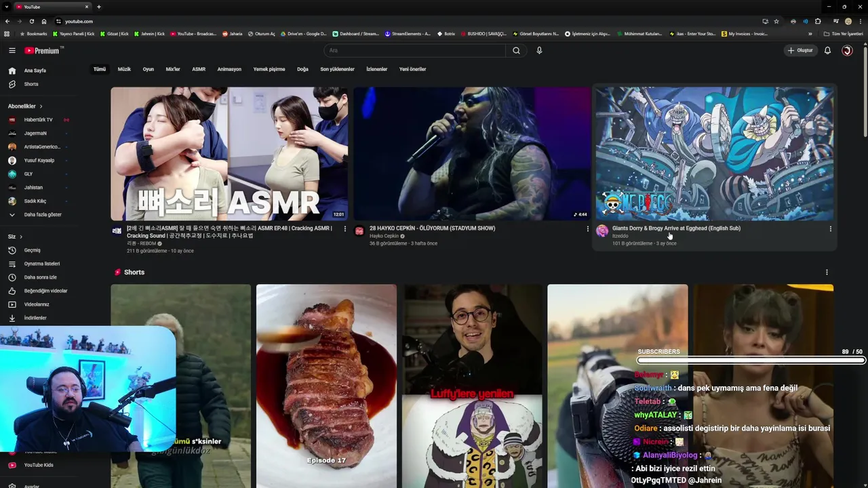Play the Giants Dorry & Brogy video thumbnail

[x=715, y=154]
